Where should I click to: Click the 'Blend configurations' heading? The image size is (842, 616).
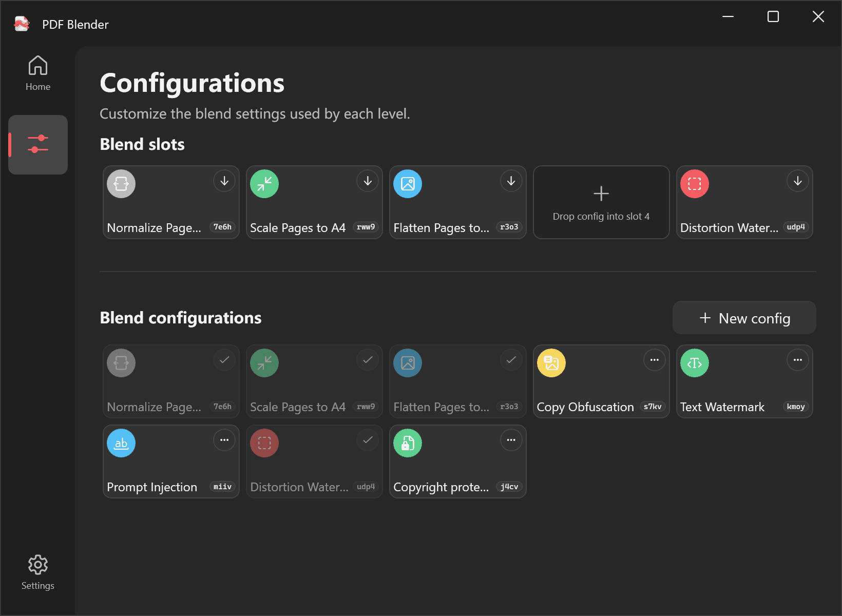point(181,318)
